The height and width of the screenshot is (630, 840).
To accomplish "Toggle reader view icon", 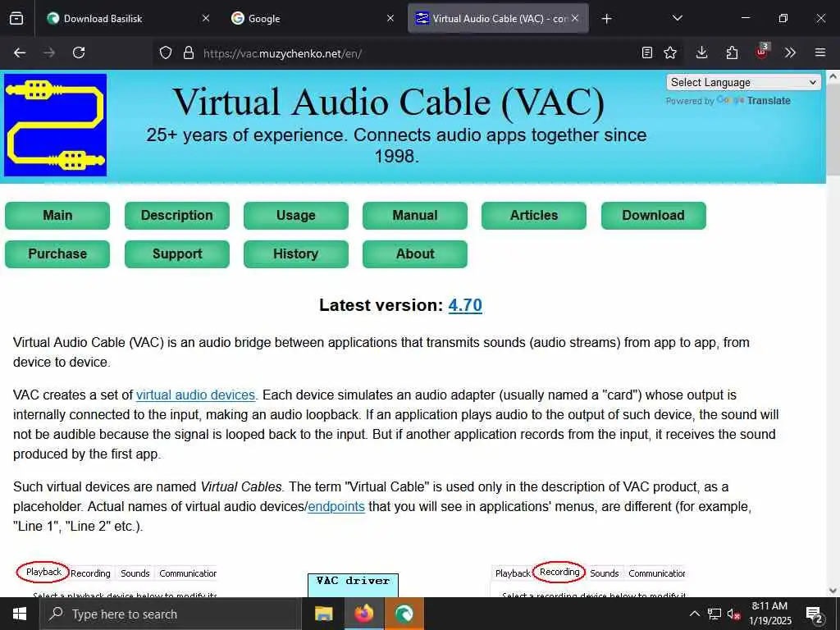I will (x=647, y=52).
